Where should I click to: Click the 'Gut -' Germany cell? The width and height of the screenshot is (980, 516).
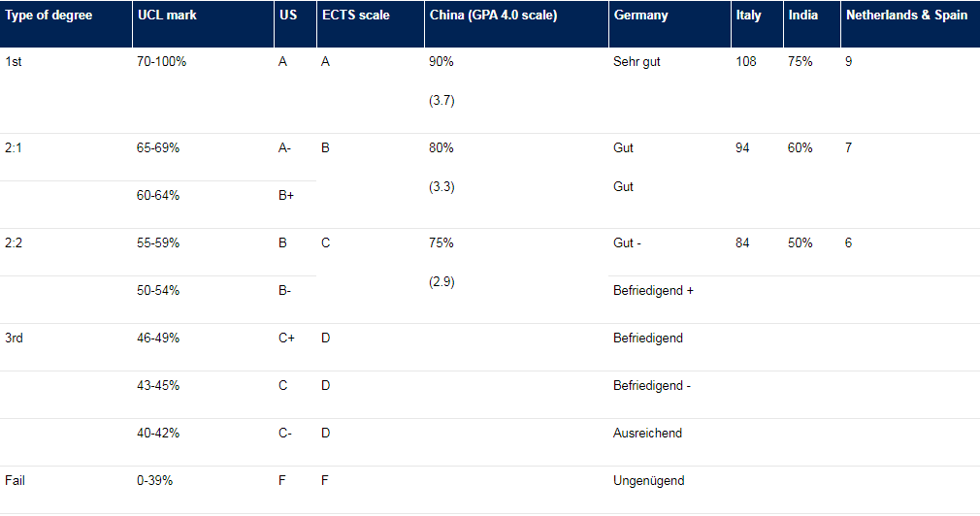627,242
